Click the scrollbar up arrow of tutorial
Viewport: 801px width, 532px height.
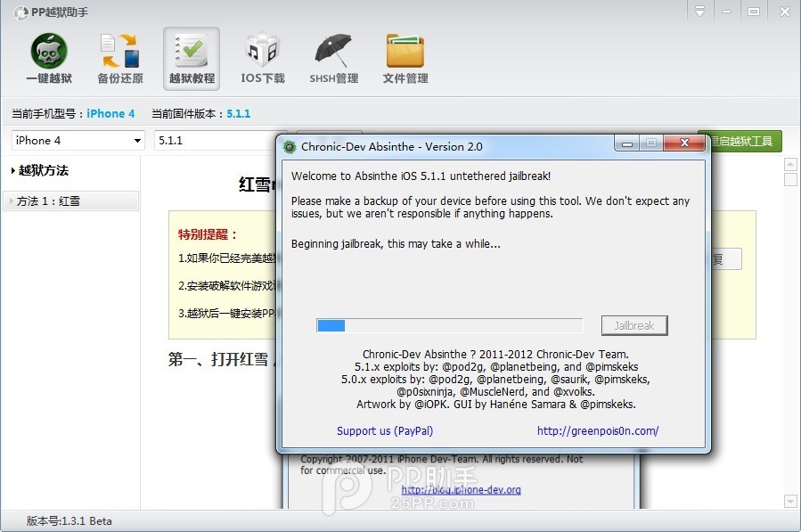point(790,164)
